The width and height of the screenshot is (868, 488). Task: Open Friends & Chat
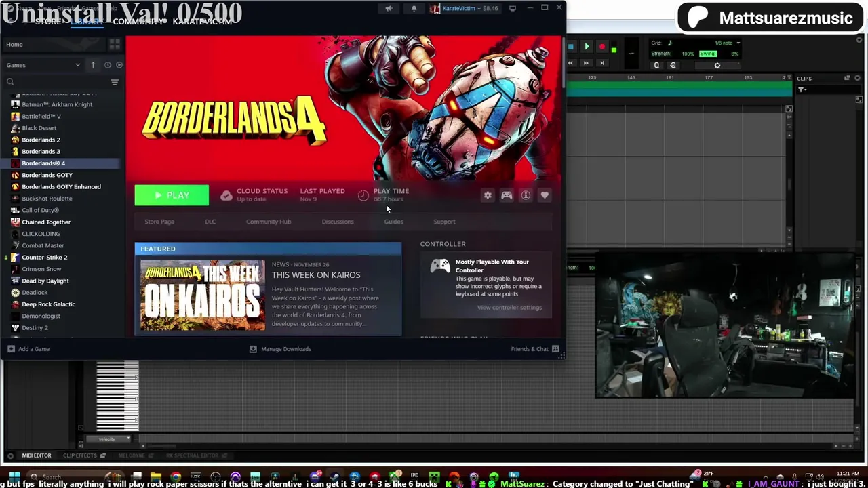(x=535, y=349)
